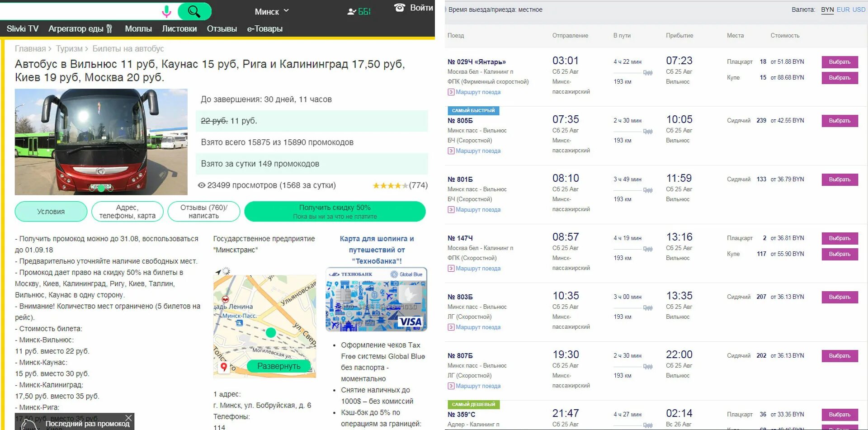Choose Плацкарт for train 147Ч at 36.81 BYN
This screenshot has width=868, height=430.
(x=840, y=238)
